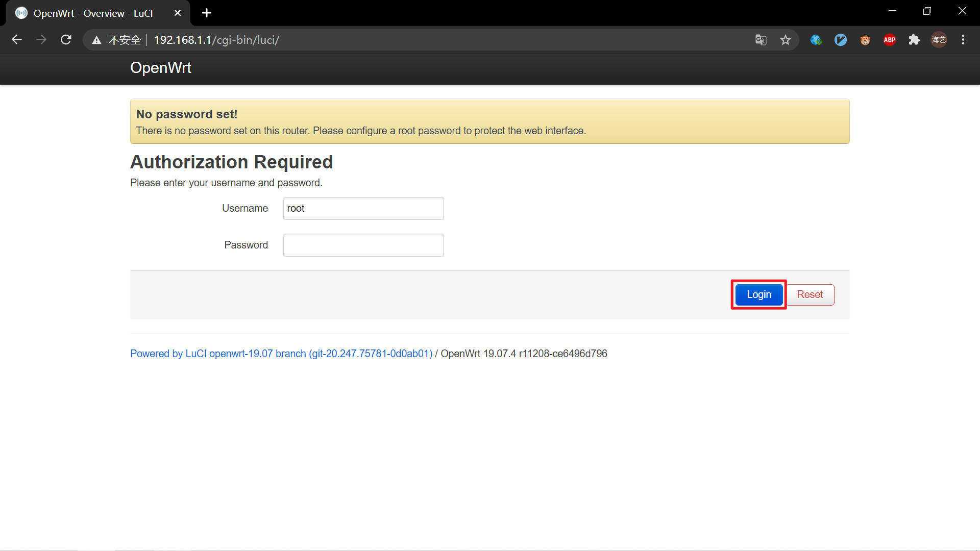This screenshot has width=980, height=551.
Task: Click 'Please enter your username and password.' text
Action: pos(226,183)
